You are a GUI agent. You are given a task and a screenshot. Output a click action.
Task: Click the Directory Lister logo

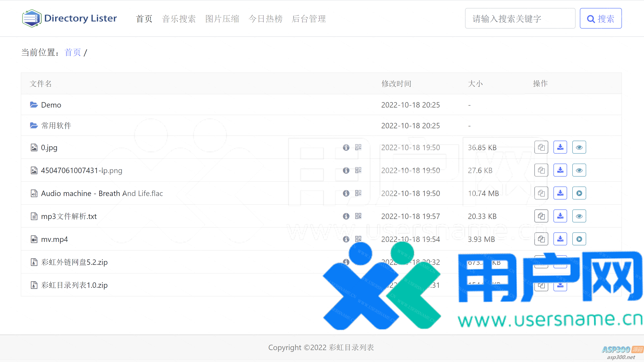[69, 18]
